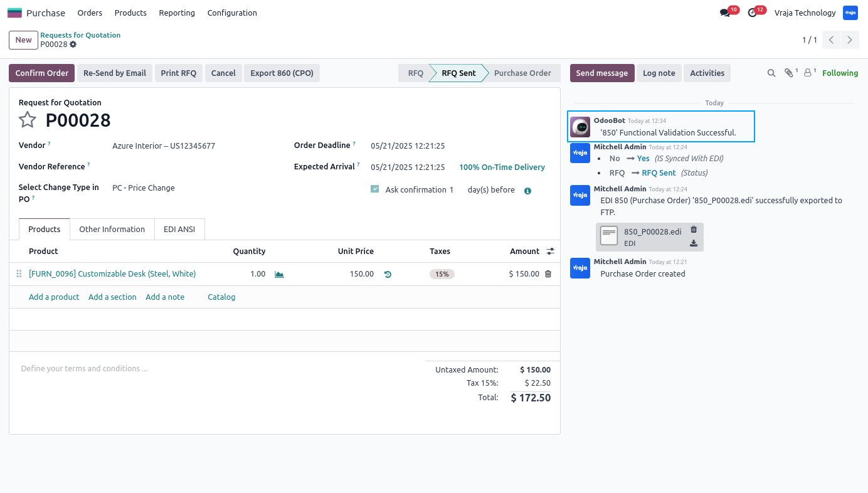The height and width of the screenshot is (493, 868).
Task: Delete the Customizable Desk order line
Action: click(x=548, y=274)
